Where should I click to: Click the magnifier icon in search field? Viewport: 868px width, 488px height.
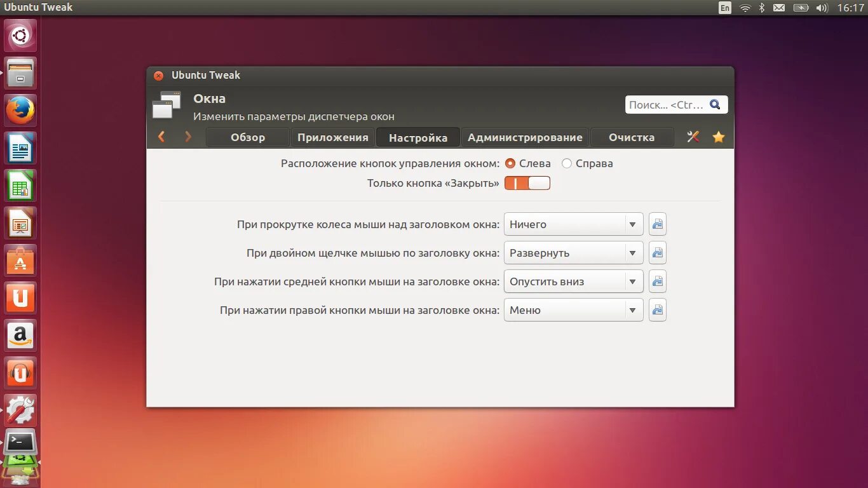[715, 105]
